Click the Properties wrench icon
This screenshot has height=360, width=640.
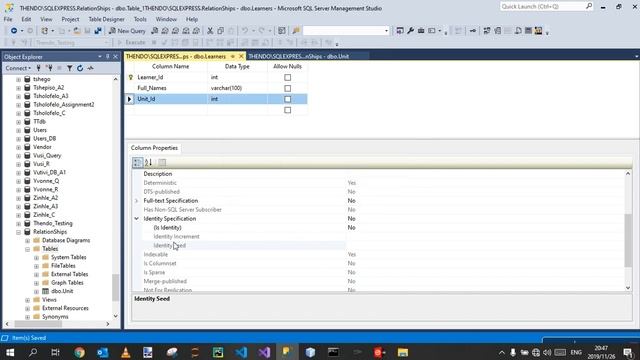(410, 31)
